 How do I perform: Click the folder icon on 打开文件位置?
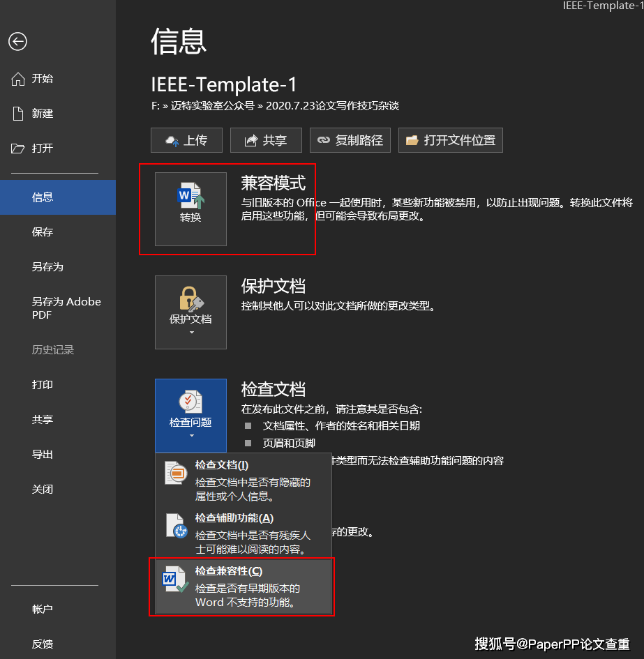(x=412, y=140)
